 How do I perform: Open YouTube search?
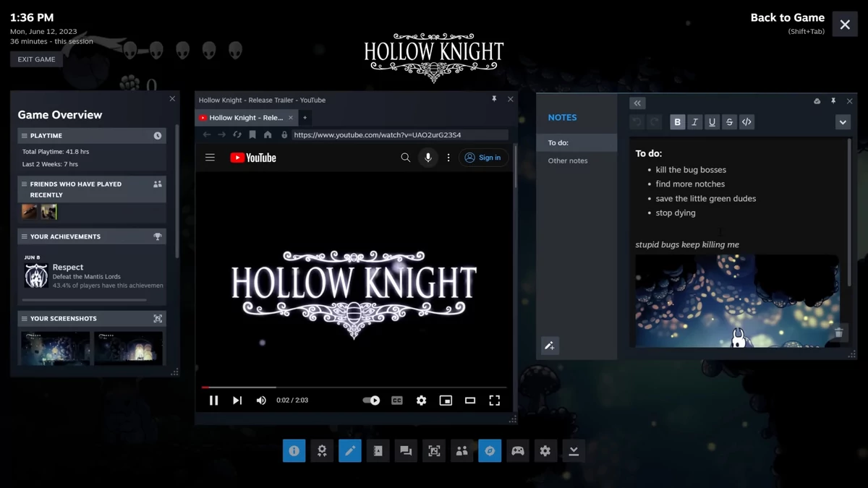(x=405, y=158)
